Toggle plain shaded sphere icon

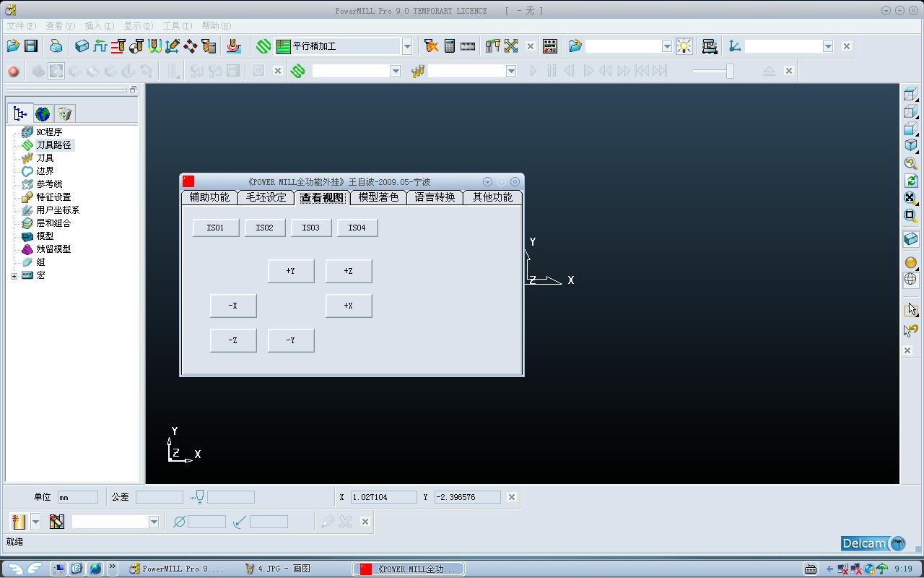pyautogui.click(x=910, y=262)
